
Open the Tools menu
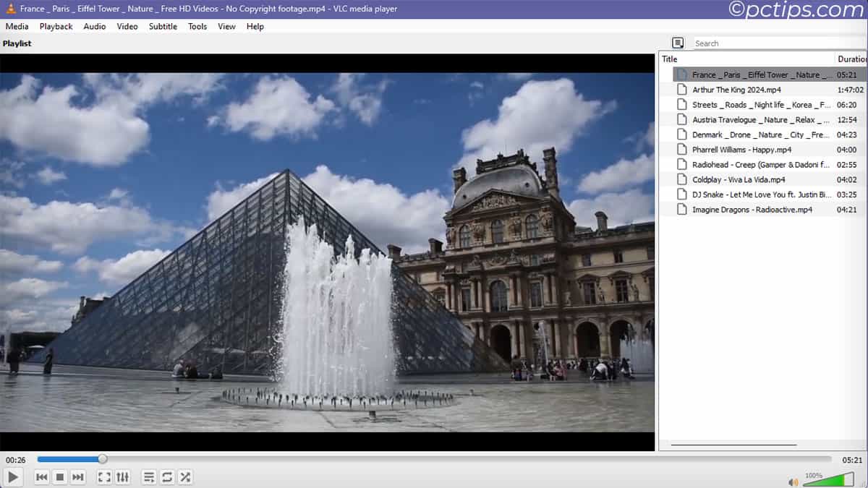point(197,26)
